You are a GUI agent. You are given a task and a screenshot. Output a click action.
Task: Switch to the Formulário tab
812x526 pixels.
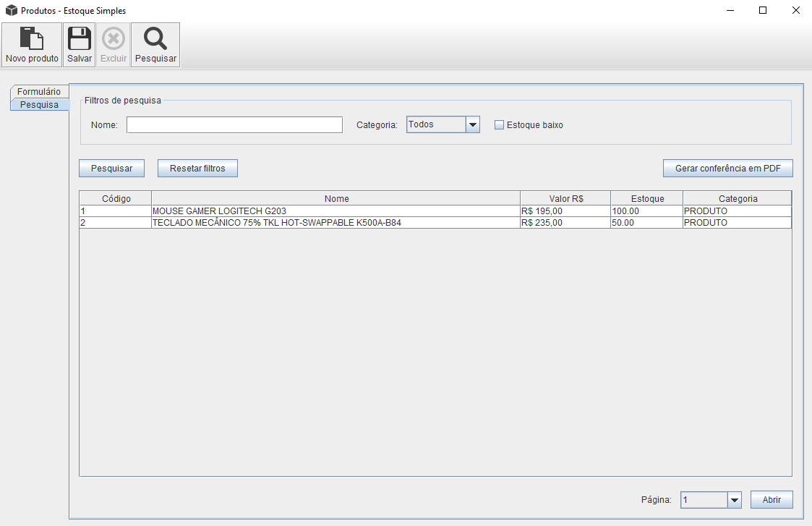[39, 92]
